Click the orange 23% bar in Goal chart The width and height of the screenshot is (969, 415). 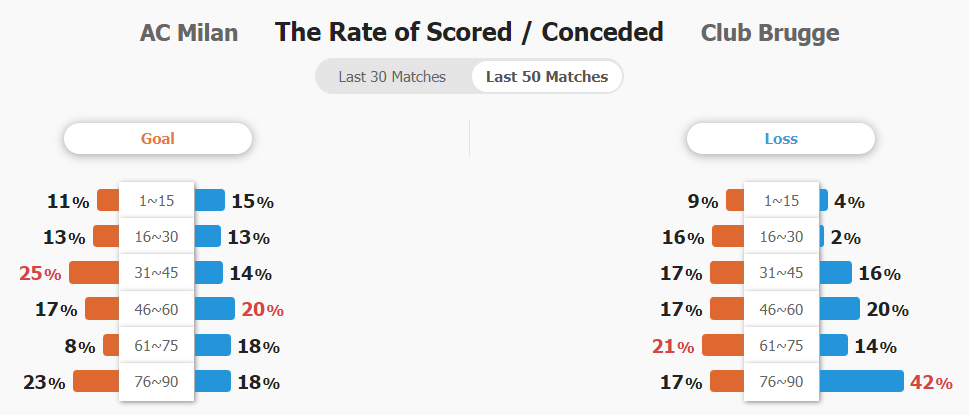point(96,381)
